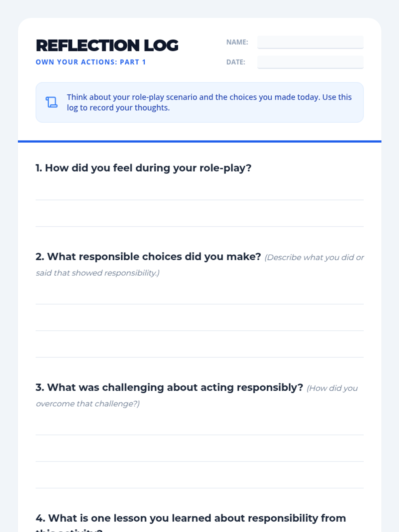Click the DATE input field

coord(310,62)
